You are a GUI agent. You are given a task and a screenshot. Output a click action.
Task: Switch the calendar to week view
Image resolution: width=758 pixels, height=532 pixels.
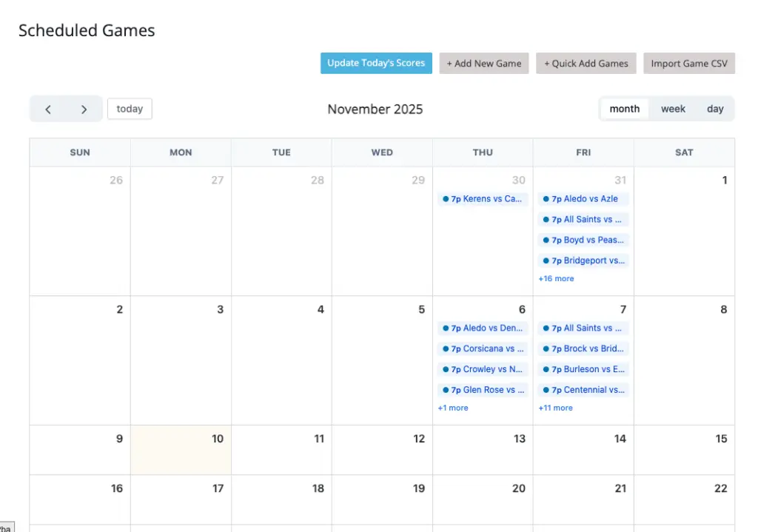click(673, 109)
